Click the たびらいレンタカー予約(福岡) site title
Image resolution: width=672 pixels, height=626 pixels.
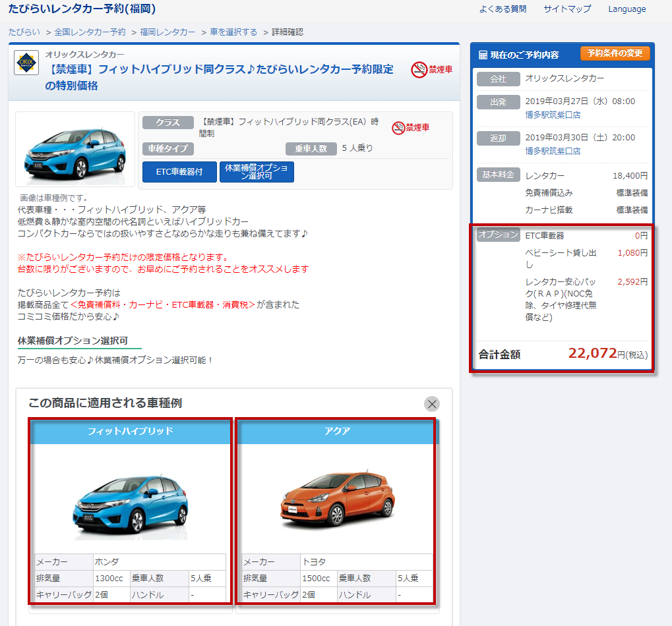(82, 9)
